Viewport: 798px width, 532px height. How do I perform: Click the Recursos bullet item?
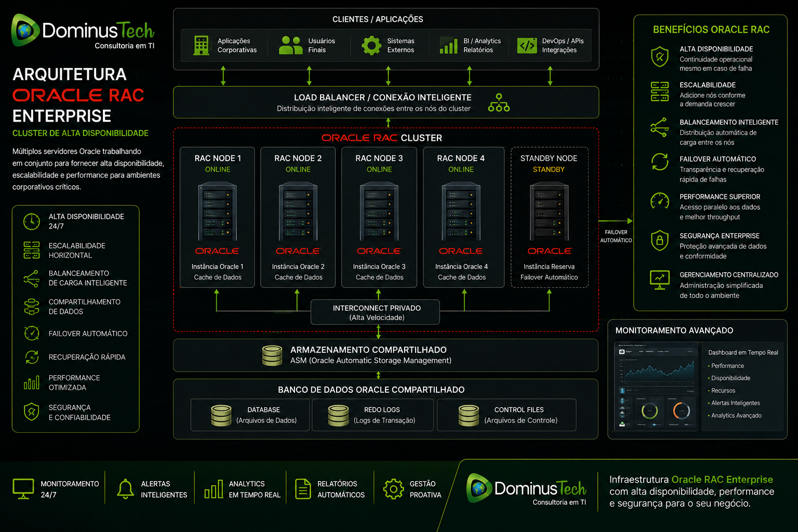pyautogui.click(x=723, y=391)
